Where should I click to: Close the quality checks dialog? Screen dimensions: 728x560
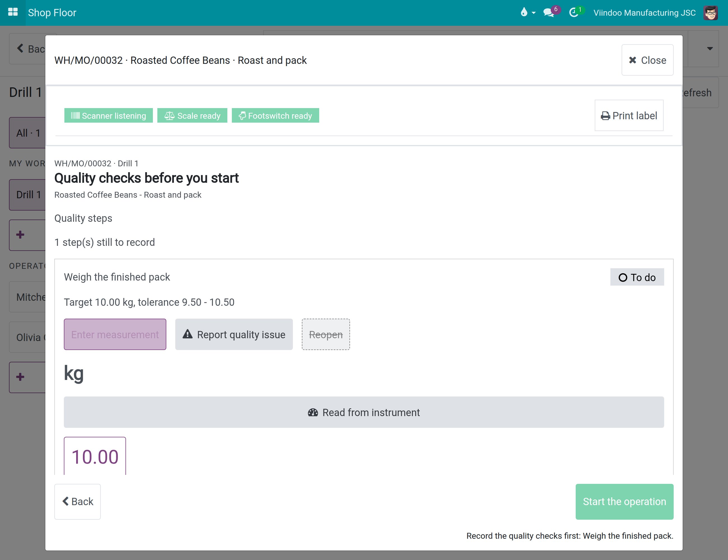647,60
